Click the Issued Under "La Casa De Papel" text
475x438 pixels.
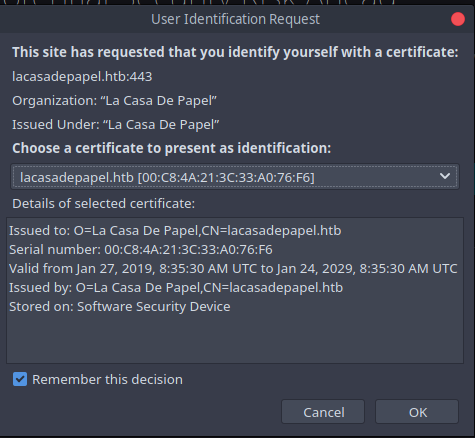[116, 125]
